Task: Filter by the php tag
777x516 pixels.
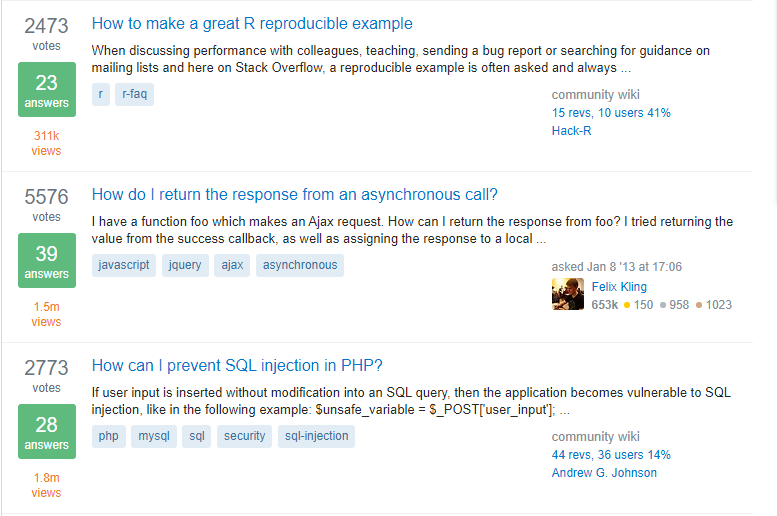Action: click(x=108, y=436)
